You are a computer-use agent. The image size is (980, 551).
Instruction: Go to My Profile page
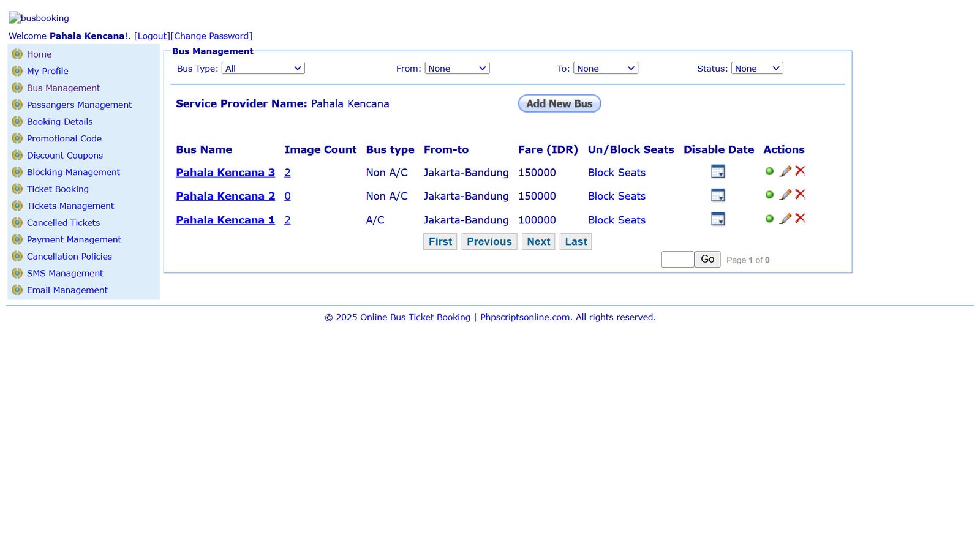[48, 71]
